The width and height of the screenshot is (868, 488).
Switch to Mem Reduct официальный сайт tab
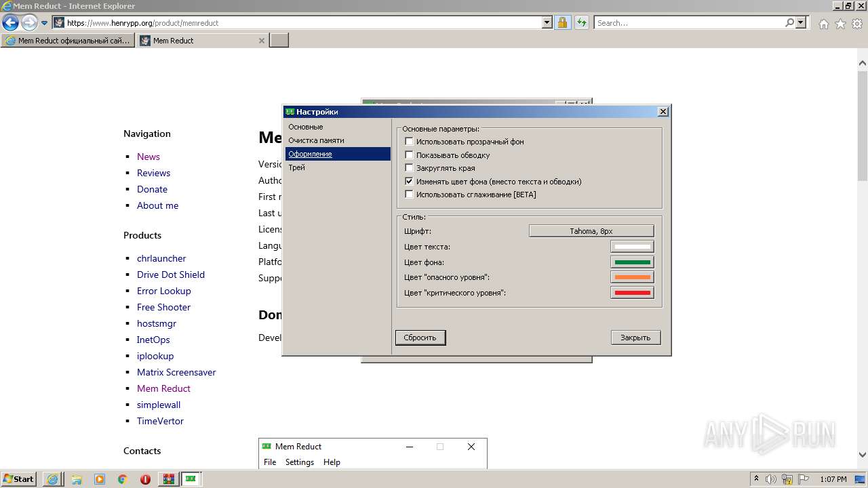(68, 41)
